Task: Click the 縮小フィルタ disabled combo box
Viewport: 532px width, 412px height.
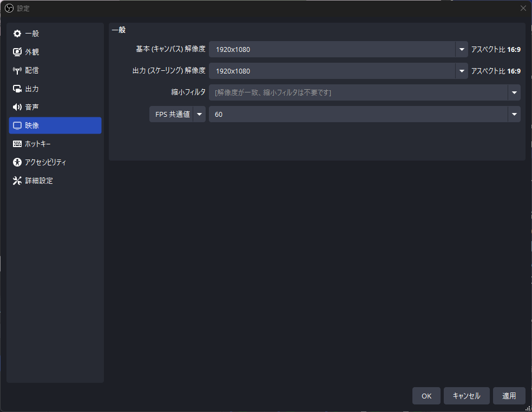Action: [x=365, y=92]
